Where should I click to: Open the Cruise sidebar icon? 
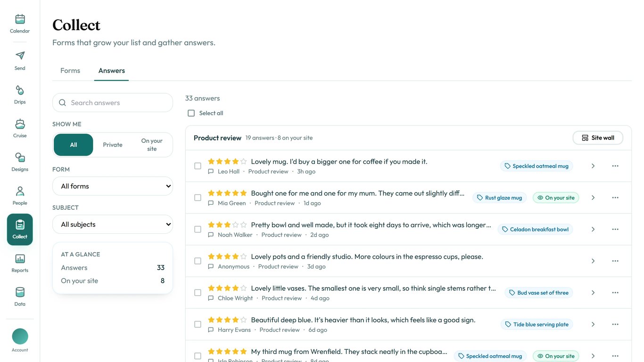[x=20, y=128]
